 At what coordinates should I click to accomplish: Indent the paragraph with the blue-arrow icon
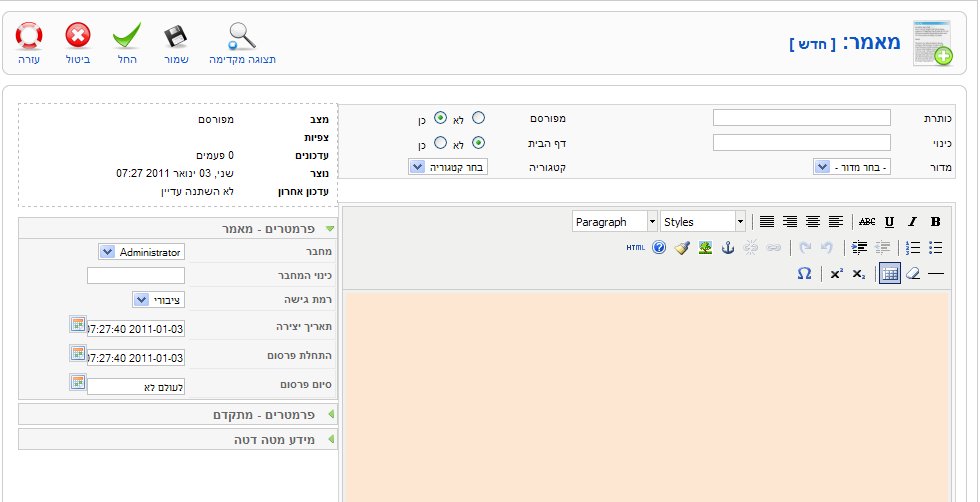[x=859, y=248]
